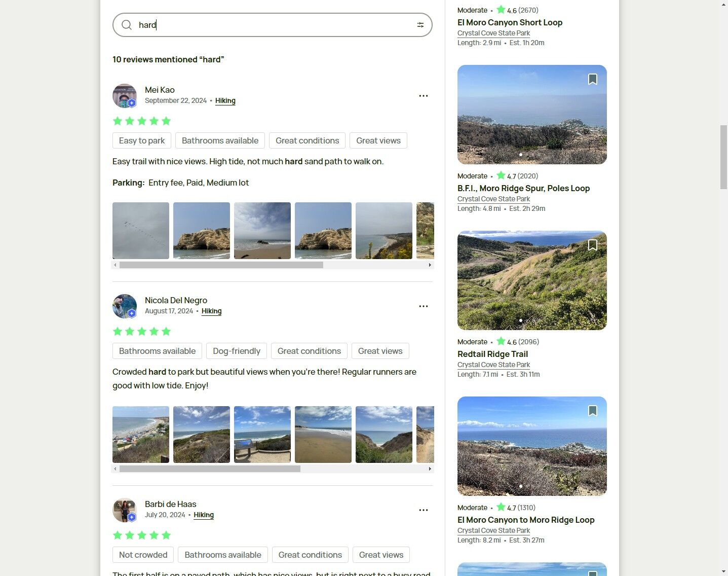Open more options for Barbi de Haas's review

424,510
